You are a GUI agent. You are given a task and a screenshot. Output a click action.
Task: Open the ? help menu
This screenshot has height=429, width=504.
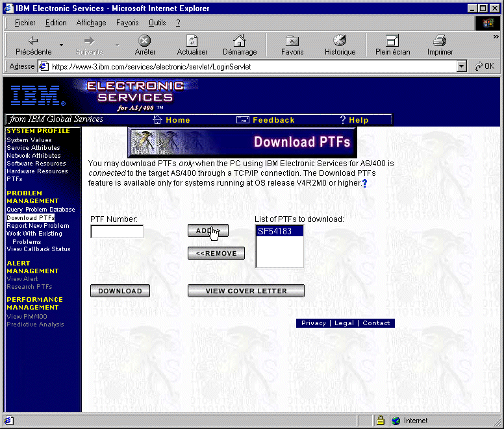tap(178, 23)
